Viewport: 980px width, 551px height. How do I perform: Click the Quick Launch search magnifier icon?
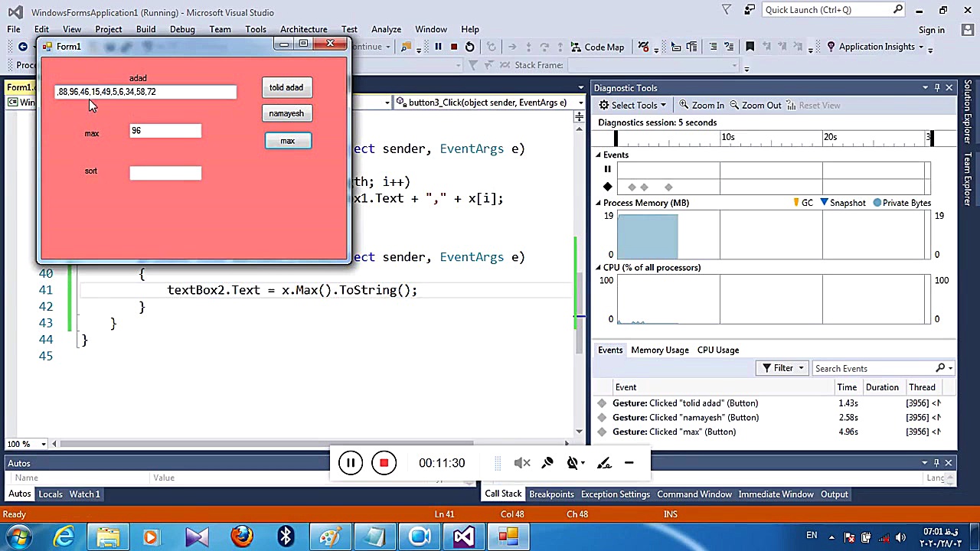tap(898, 10)
